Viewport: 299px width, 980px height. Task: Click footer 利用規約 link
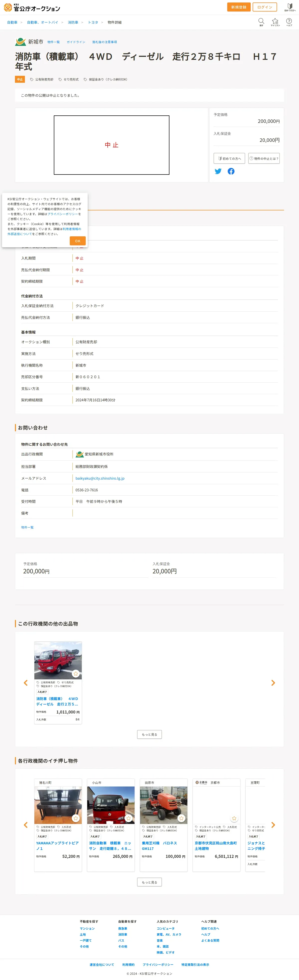click(x=128, y=964)
